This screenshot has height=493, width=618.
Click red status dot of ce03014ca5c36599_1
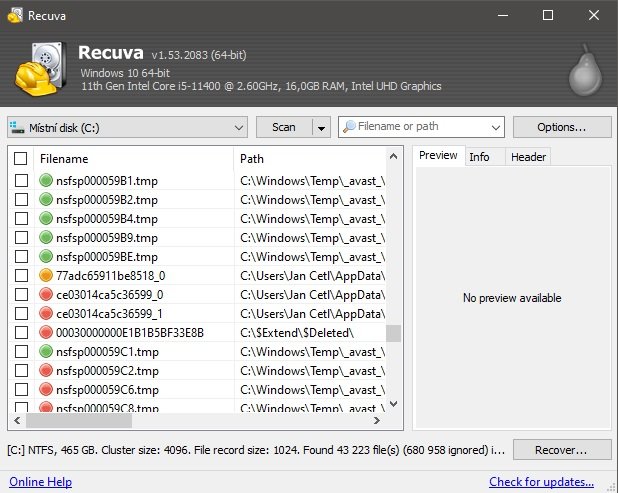[x=46, y=313]
